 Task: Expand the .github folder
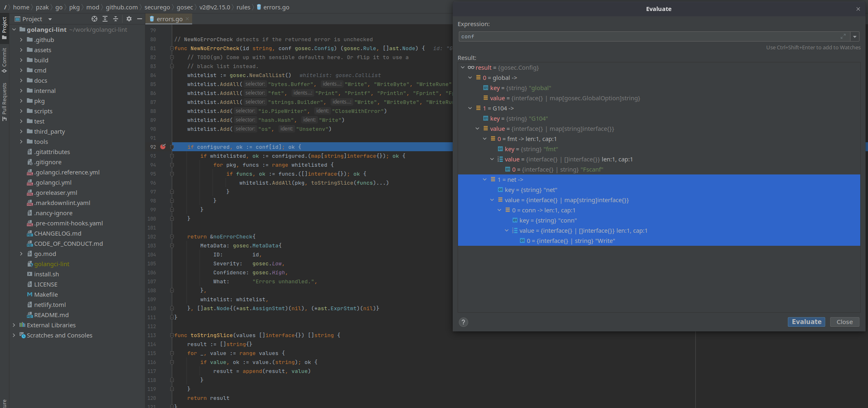21,40
